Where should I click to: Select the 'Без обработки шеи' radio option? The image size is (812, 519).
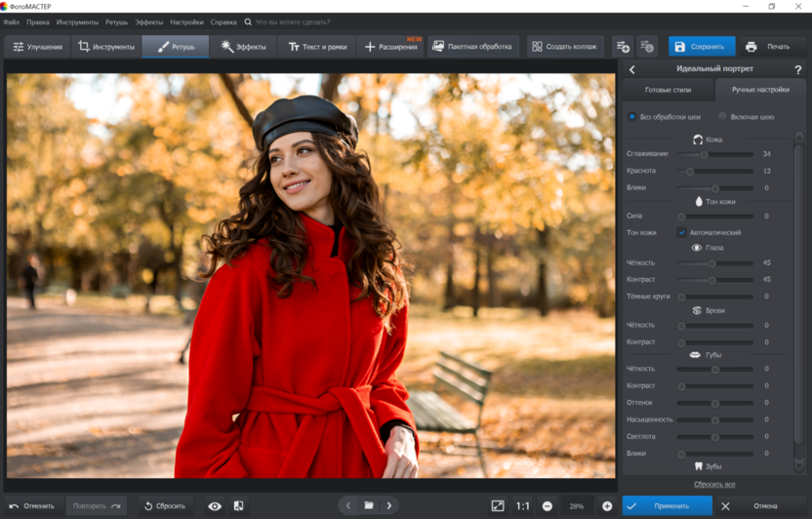click(x=632, y=117)
